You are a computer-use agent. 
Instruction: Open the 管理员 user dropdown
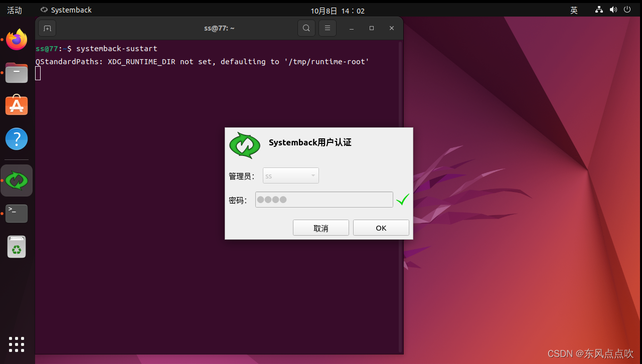[x=290, y=175]
